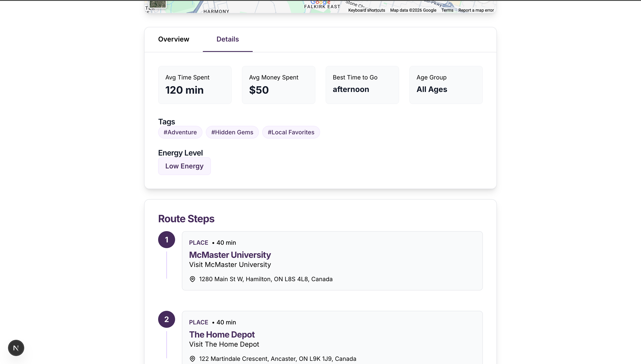Click Report a map error
The width and height of the screenshot is (641, 364).
click(476, 10)
